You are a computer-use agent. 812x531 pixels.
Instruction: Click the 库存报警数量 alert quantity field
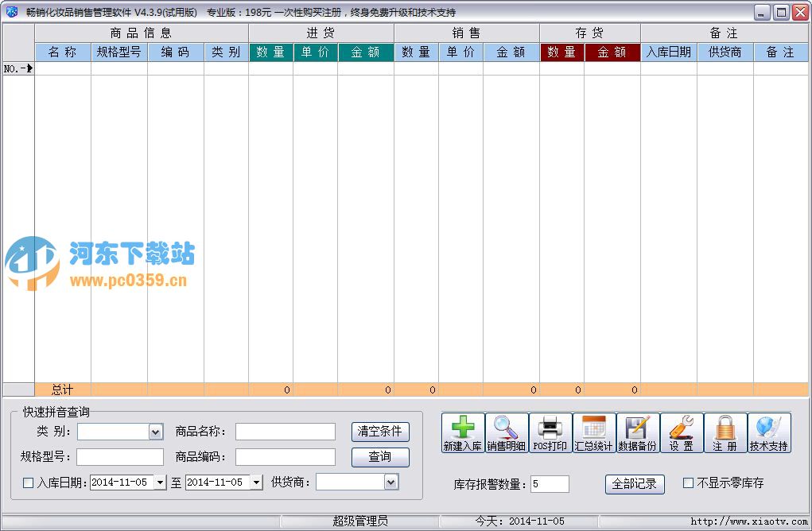pos(549,483)
